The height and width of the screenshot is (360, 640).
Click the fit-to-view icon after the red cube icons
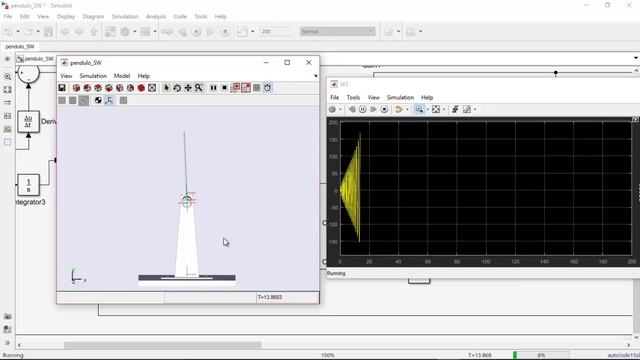tap(152, 88)
